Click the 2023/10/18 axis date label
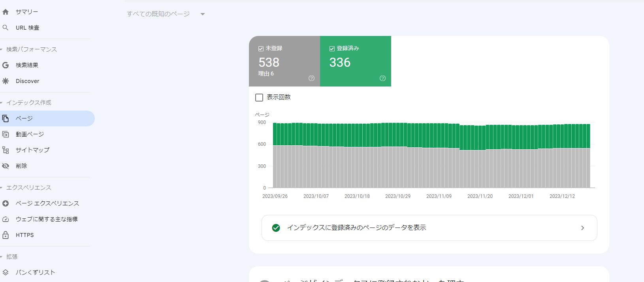The image size is (644, 282). pos(357,196)
